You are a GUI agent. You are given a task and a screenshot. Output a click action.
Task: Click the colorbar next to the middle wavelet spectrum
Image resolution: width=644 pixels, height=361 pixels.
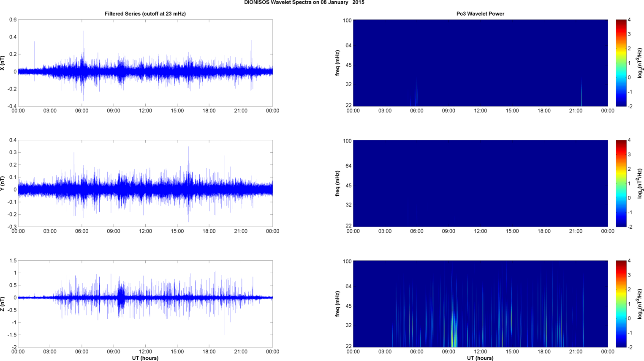click(x=621, y=183)
